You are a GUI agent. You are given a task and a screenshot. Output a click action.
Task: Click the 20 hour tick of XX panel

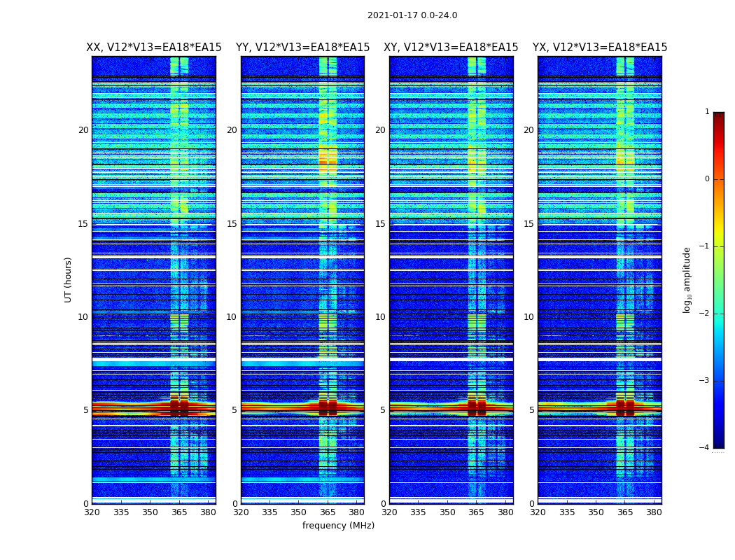(83, 129)
